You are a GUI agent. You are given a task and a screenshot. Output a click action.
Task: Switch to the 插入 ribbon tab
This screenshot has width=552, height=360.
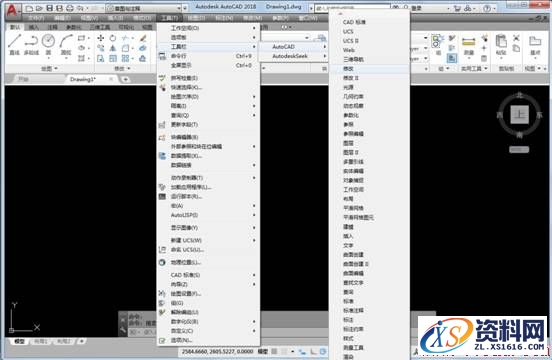tap(34, 27)
